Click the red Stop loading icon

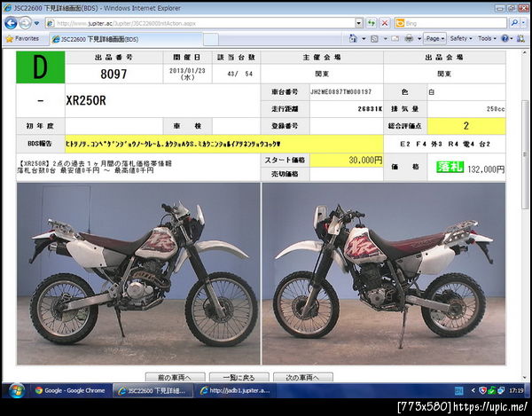[x=385, y=23]
